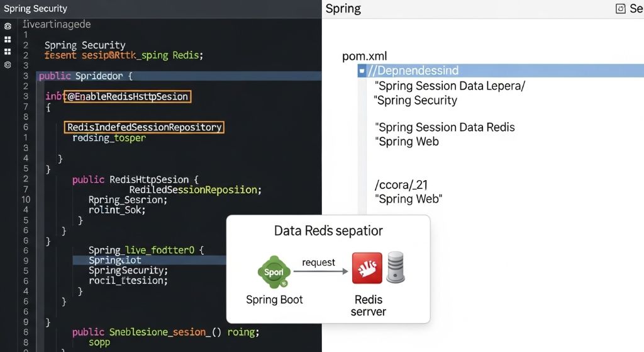Screen dimensions: 644x352
Task: Click the request arrow in the diagram
Action: click(321, 271)
